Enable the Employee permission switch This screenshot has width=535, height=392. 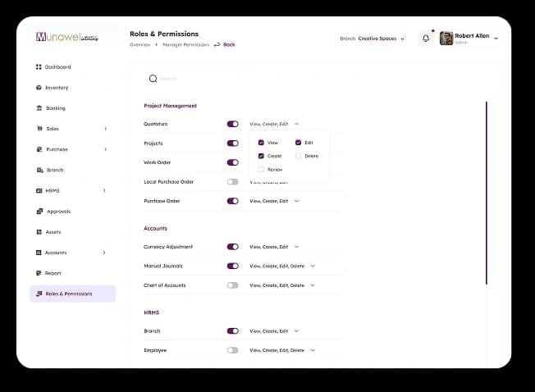click(x=233, y=350)
